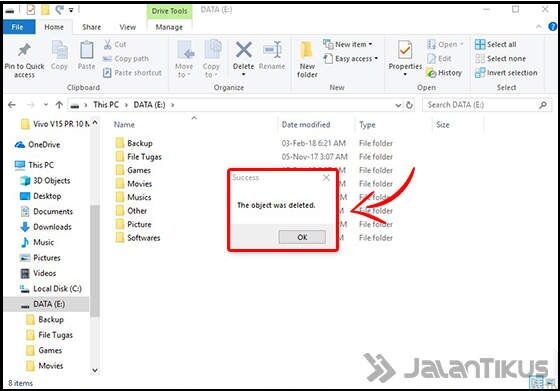
Task: Switch to the View ribbon tab
Action: 128,27
